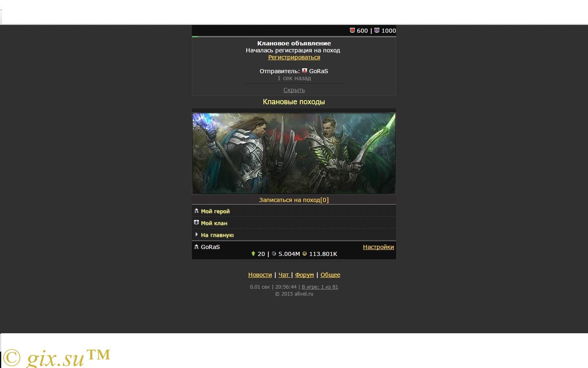Click the 1 сек назад timestamp
The image size is (588, 368).
(x=294, y=78)
